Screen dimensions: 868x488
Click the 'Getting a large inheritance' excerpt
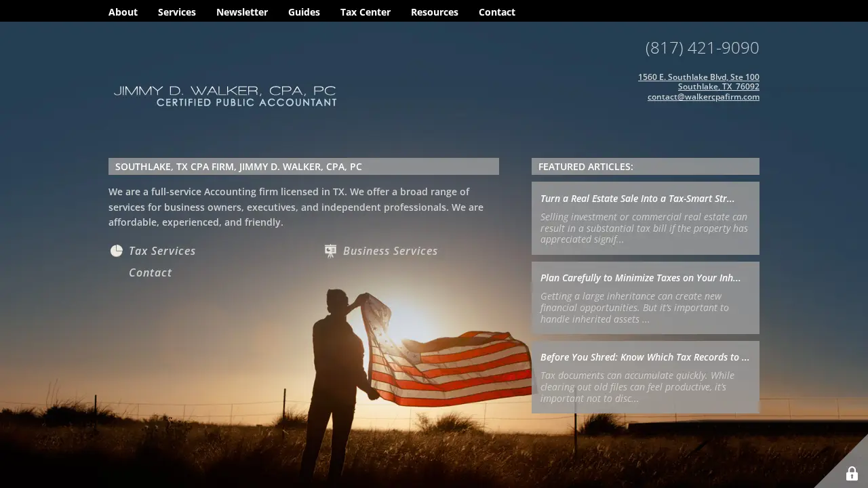click(x=635, y=308)
